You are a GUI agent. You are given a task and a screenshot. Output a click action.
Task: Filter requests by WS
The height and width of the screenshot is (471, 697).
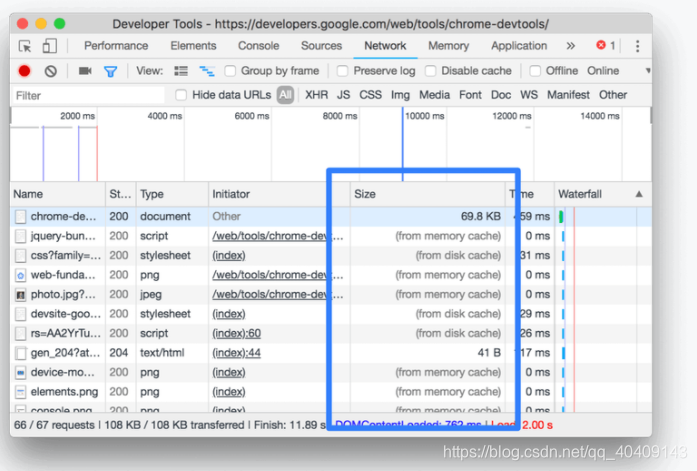pyautogui.click(x=529, y=95)
